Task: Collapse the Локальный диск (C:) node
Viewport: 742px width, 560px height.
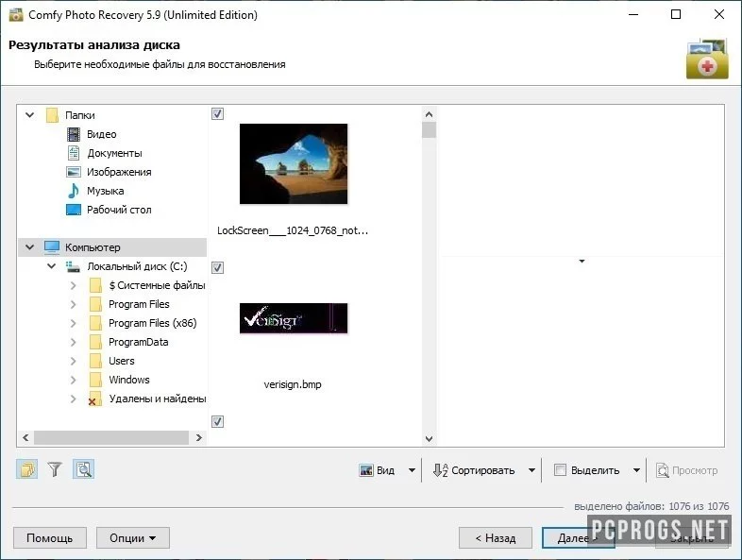Action: [52, 266]
